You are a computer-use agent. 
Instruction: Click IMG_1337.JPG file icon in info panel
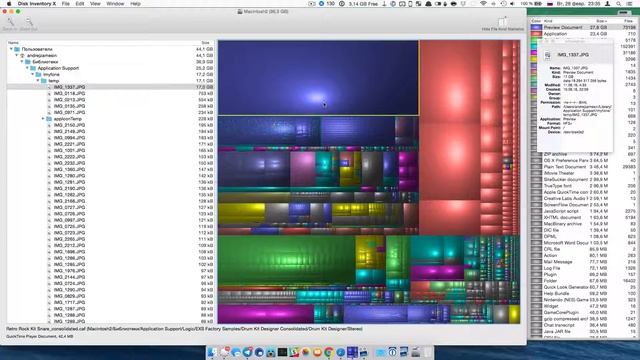pos(548,55)
